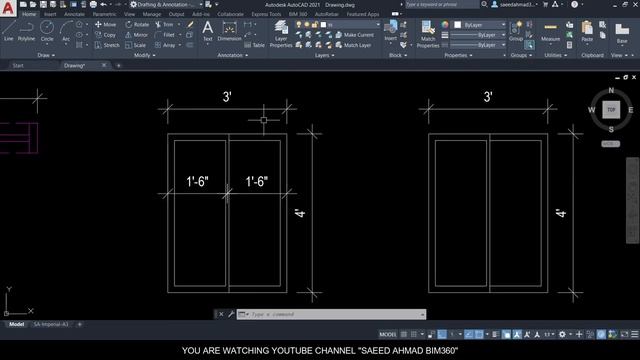Expand the Modify panel
Screen dimensions: 640x360
point(144,55)
